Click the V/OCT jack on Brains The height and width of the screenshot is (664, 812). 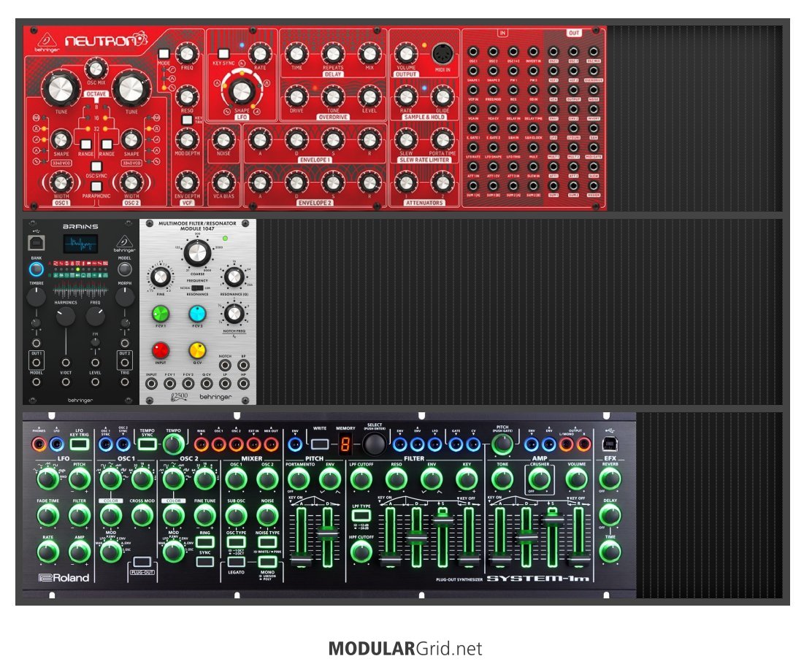(66, 362)
